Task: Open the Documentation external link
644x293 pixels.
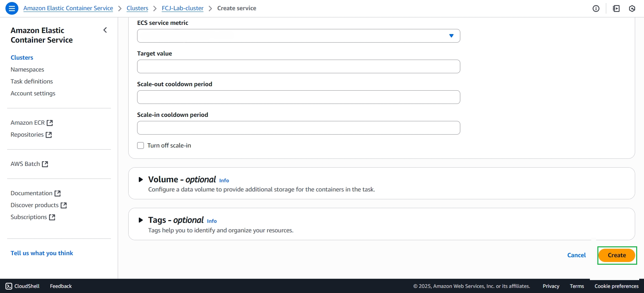Action: [x=36, y=193]
